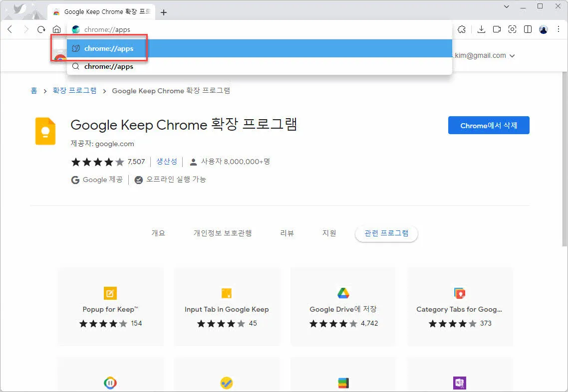Switch to the 리뷰 tab
The image size is (568, 392).
coord(287,233)
